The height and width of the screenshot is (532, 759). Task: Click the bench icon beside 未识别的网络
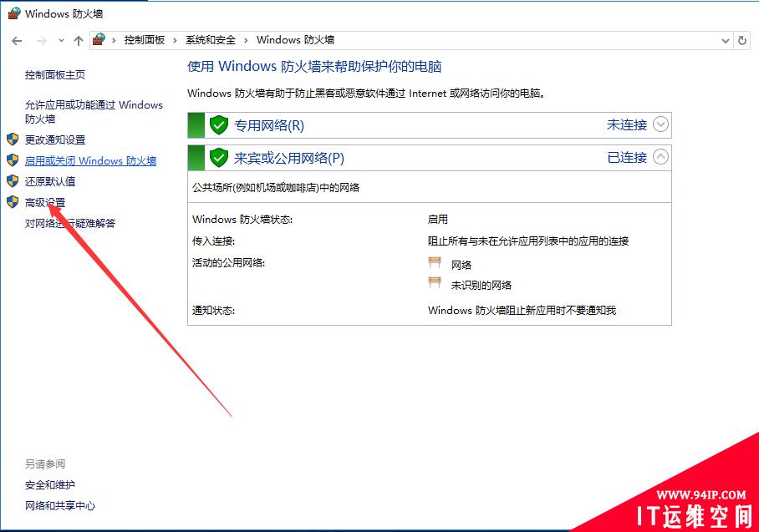[x=435, y=282]
